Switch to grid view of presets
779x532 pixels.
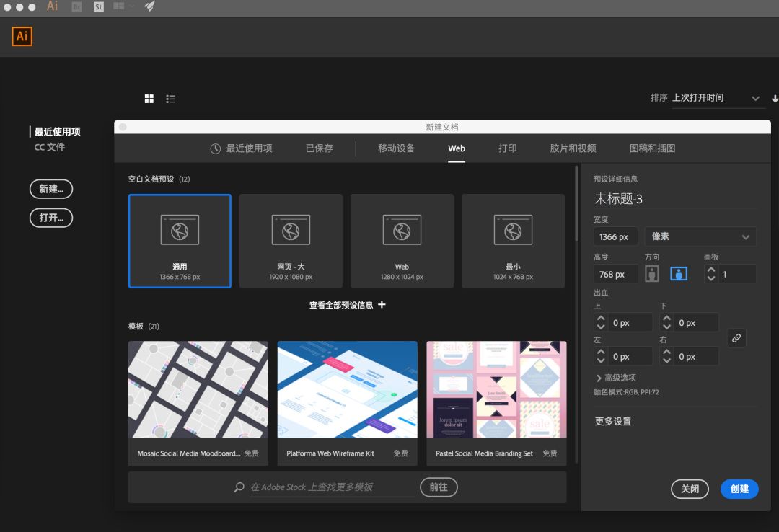(x=149, y=99)
